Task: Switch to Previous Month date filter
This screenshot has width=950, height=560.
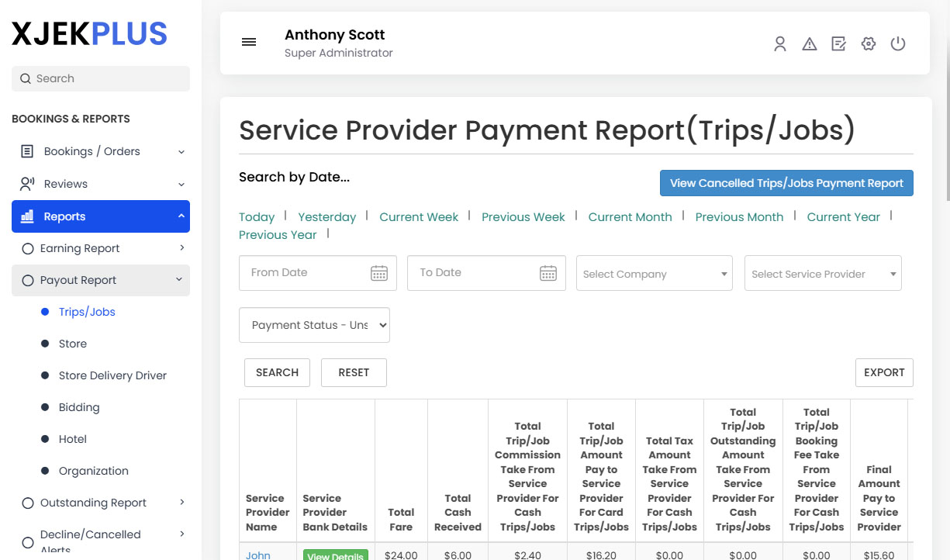Action: (x=739, y=217)
